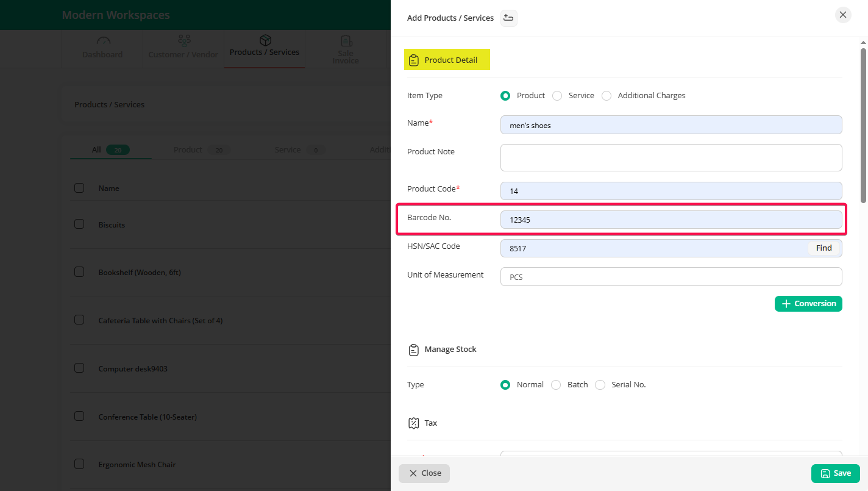
Task: Click the Sale Invoice document icon
Action: 346,41
